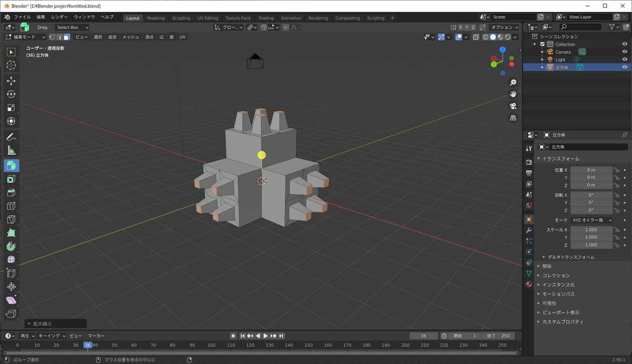
Task: Select the Transform tool
Action: pos(11,121)
